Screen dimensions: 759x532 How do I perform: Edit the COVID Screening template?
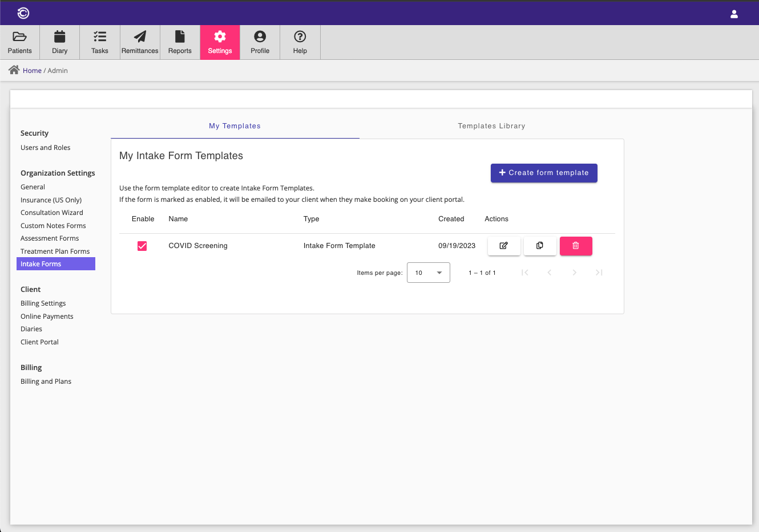504,246
